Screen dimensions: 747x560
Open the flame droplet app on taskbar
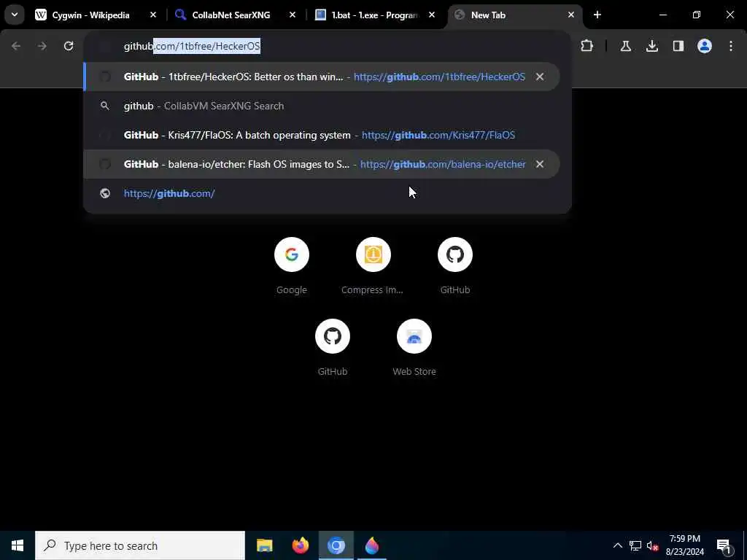point(372,545)
